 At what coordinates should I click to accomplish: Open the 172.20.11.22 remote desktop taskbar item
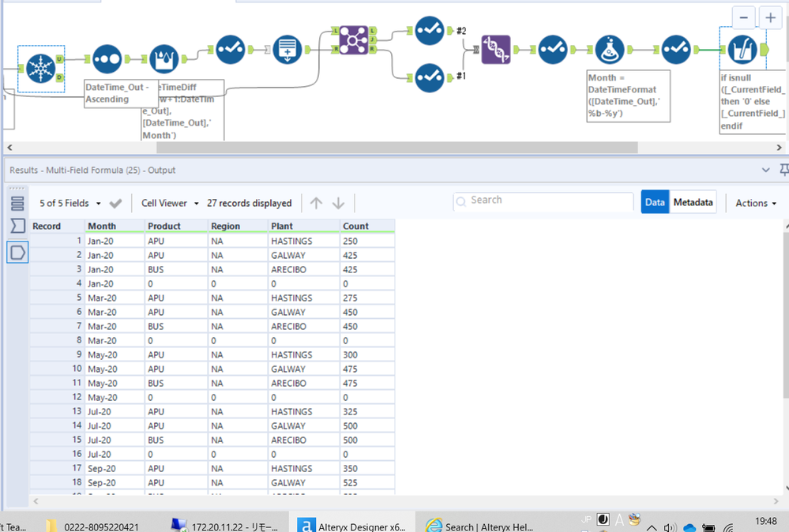tap(224, 526)
